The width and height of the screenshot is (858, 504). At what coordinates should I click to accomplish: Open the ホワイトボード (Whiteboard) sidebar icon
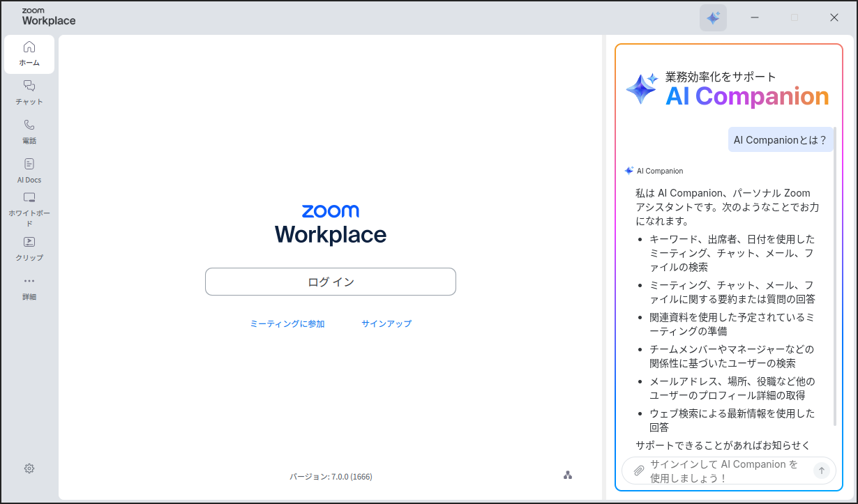point(29,209)
